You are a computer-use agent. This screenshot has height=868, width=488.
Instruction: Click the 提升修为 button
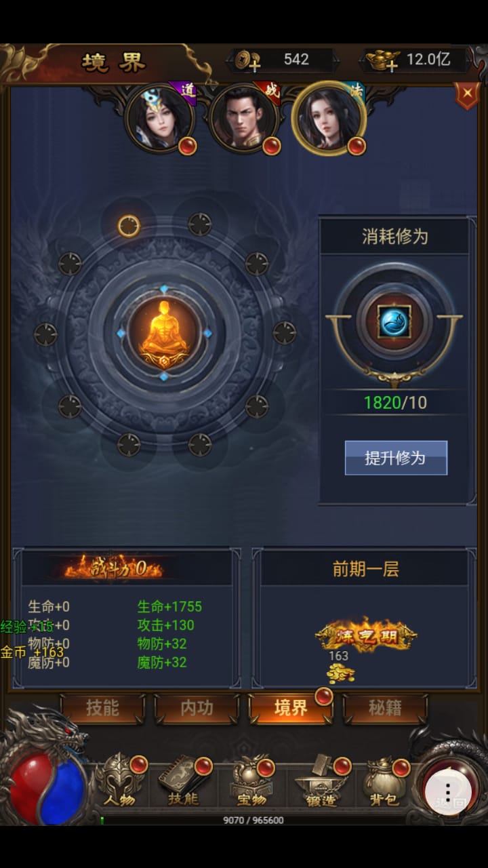tap(396, 458)
